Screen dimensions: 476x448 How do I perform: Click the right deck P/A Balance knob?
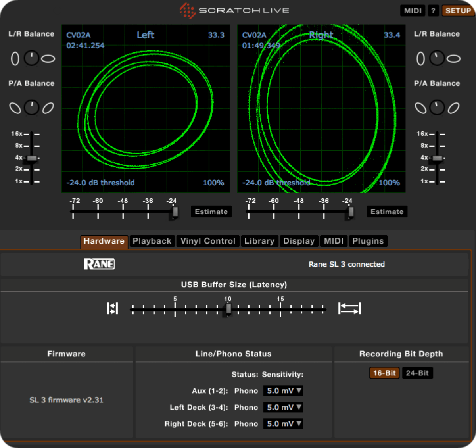click(x=437, y=108)
